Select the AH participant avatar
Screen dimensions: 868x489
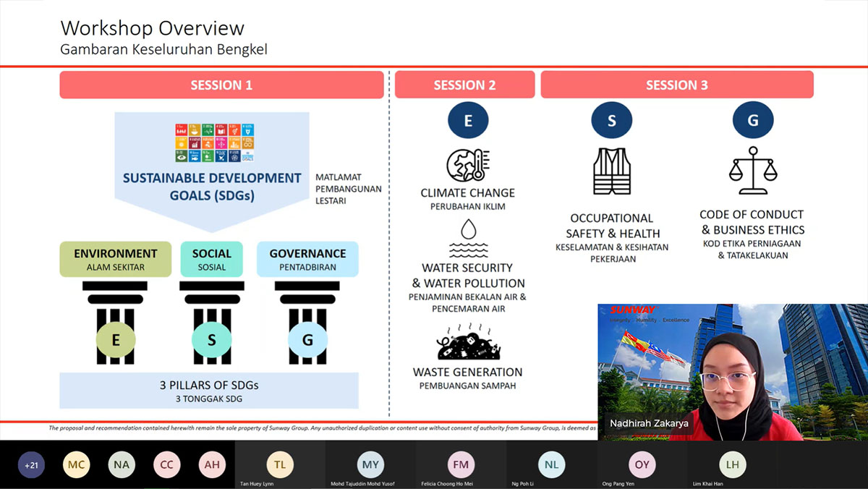click(212, 464)
